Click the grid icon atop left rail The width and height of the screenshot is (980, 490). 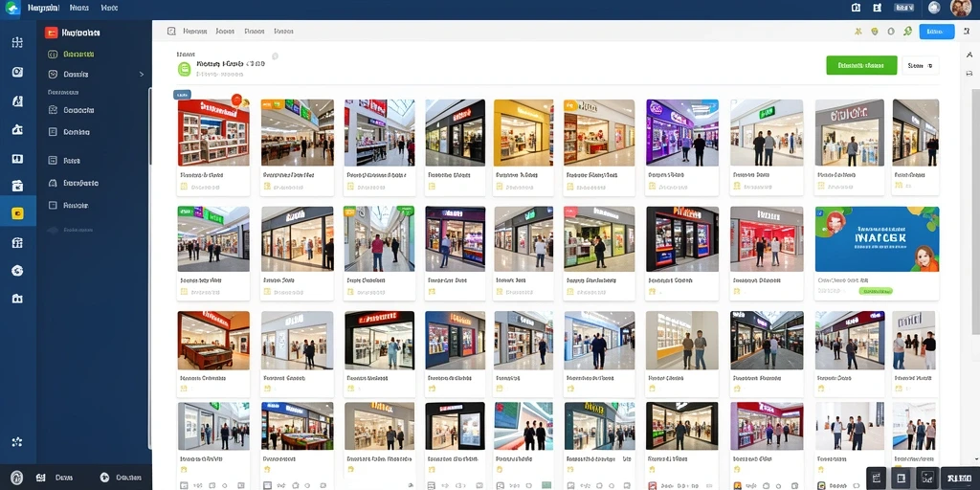click(x=17, y=42)
